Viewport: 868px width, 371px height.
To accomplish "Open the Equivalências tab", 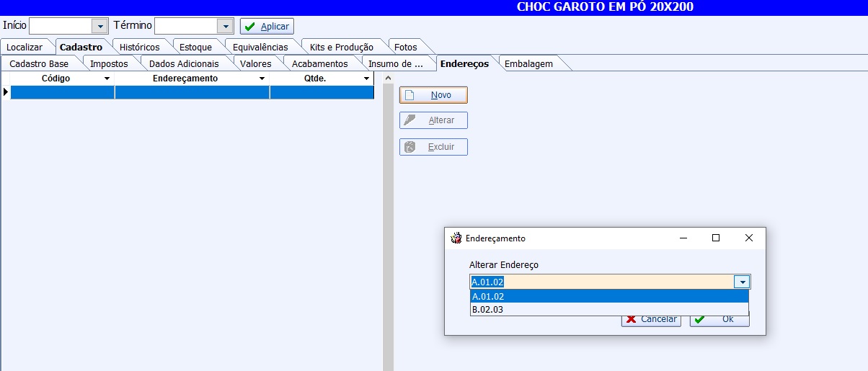I will [260, 47].
